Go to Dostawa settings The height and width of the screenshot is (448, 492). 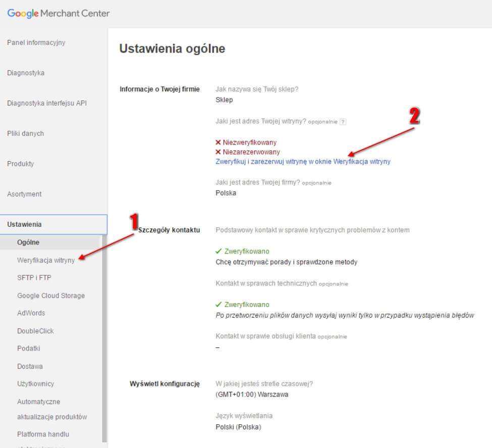point(30,366)
